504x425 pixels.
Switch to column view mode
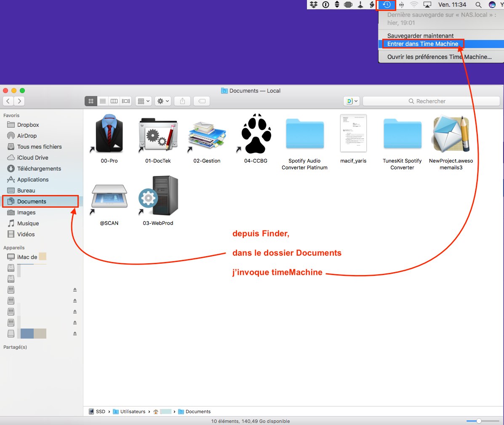tap(114, 101)
